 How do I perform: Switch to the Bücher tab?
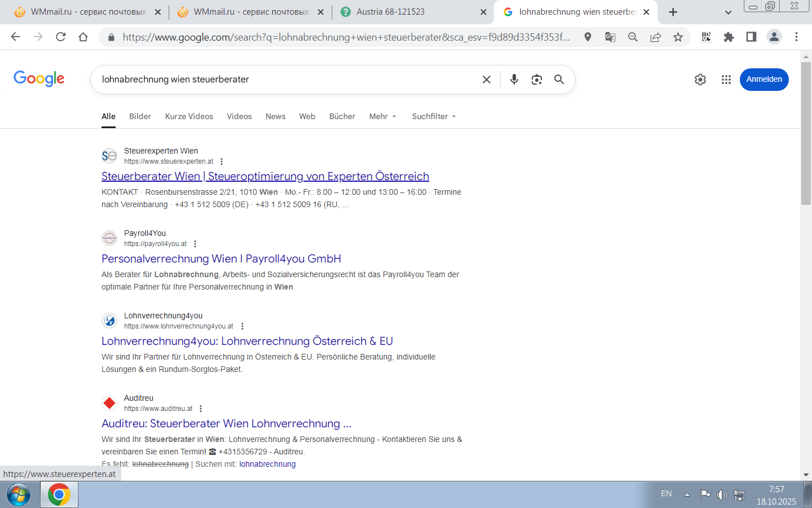point(342,116)
